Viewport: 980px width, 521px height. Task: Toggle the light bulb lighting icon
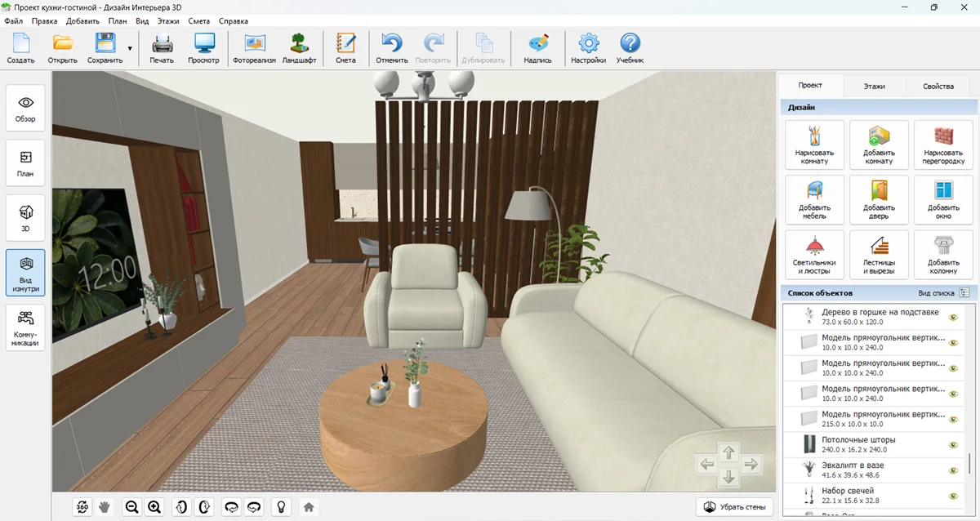pos(282,507)
